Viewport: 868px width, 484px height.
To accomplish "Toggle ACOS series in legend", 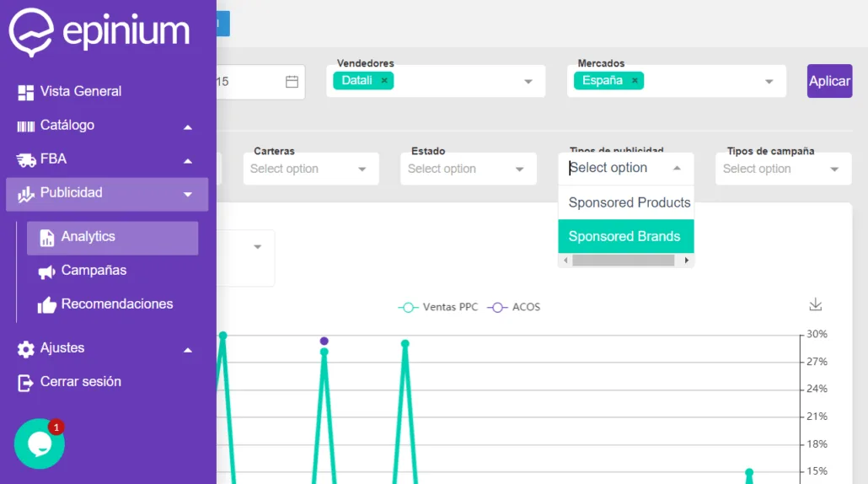I will coord(514,307).
